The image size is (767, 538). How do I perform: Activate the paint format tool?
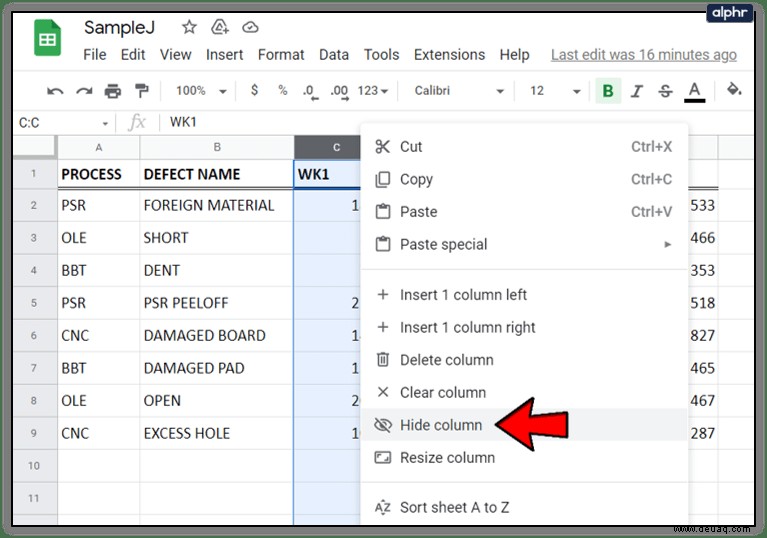142,91
